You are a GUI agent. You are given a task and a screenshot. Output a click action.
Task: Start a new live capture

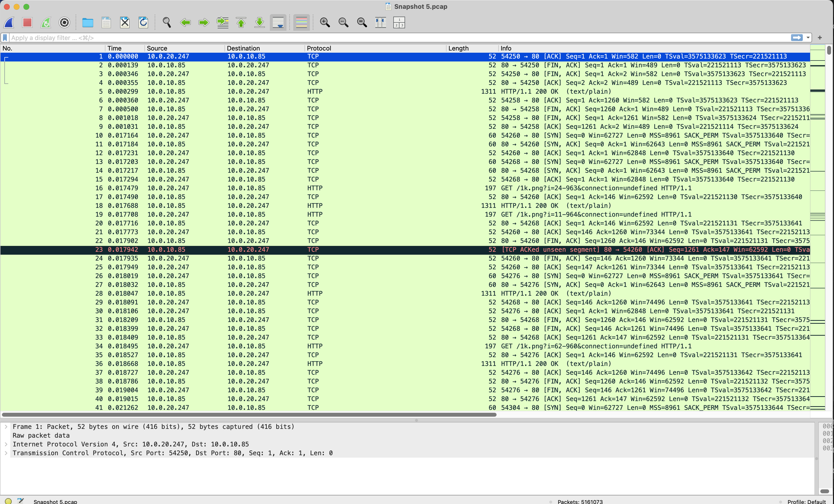tap(9, 22)
